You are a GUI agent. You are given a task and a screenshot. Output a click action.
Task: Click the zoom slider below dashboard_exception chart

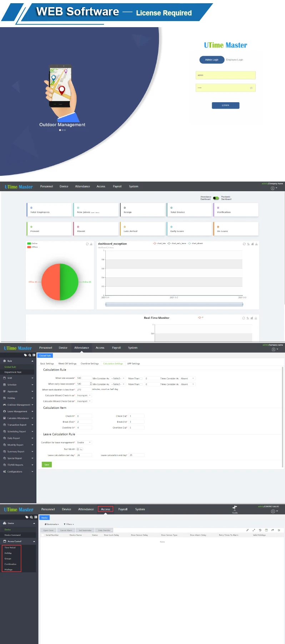click(x=174, y=304)
